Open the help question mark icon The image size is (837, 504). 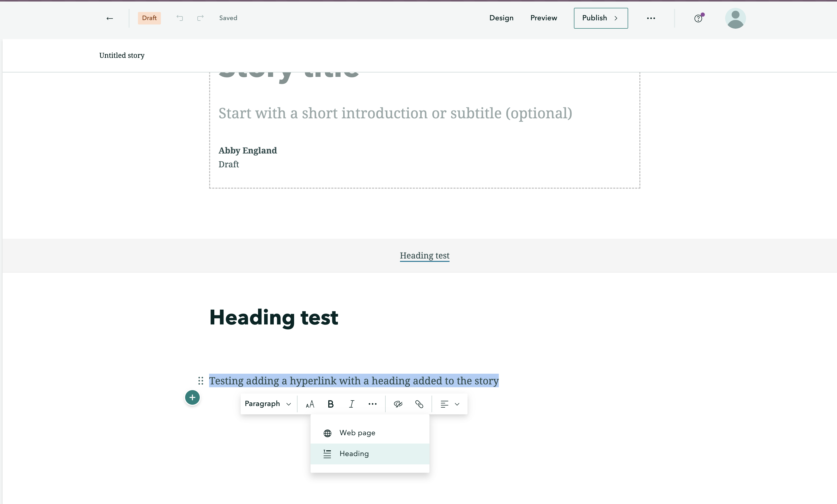698,18
